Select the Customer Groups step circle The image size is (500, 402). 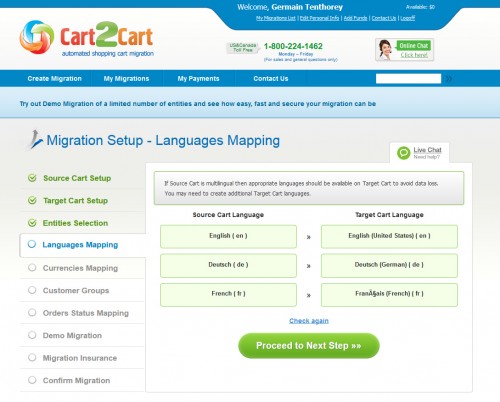point(32,290)
